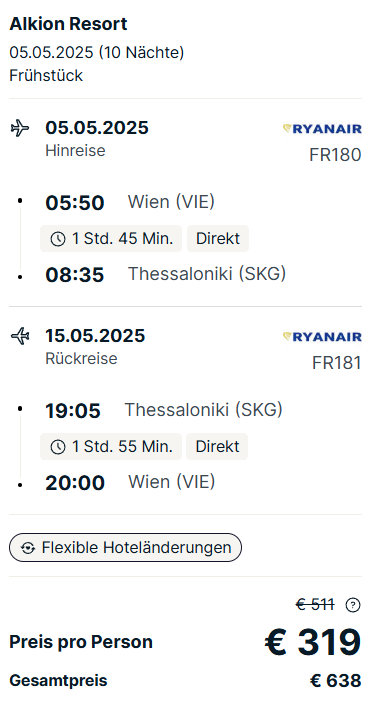Click the clock icon beside 1 Std. 55 Min.
Image resolution: width=370 pixels, height=706 pixels.
tap(58, 447)
